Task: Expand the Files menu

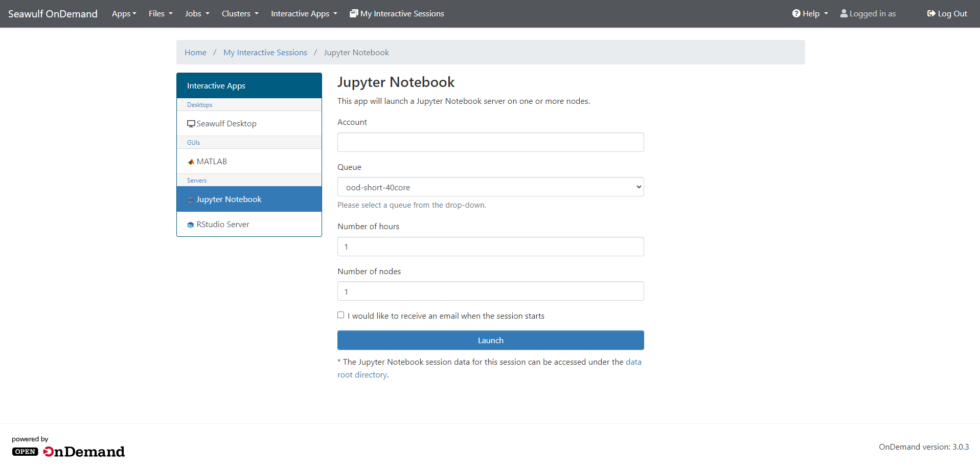Action: click(x=161, y=14)
